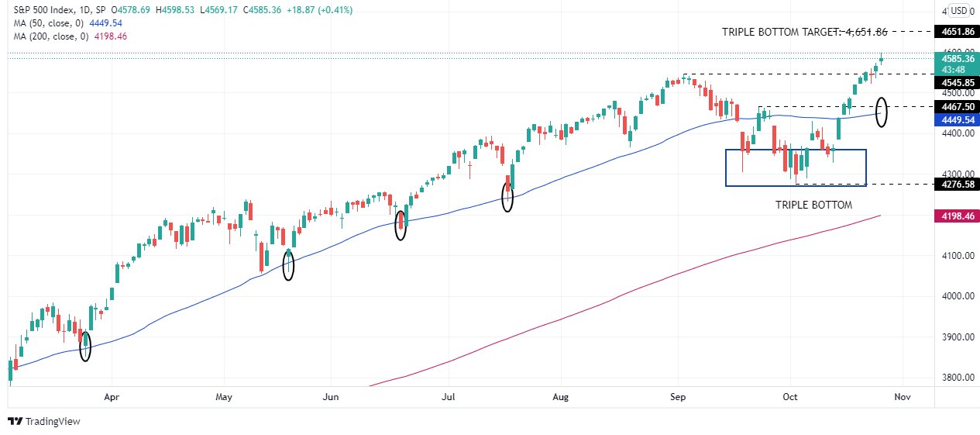Click the Apr label on time axis
This screenshot has height=435, width=980.
(112, 397)
